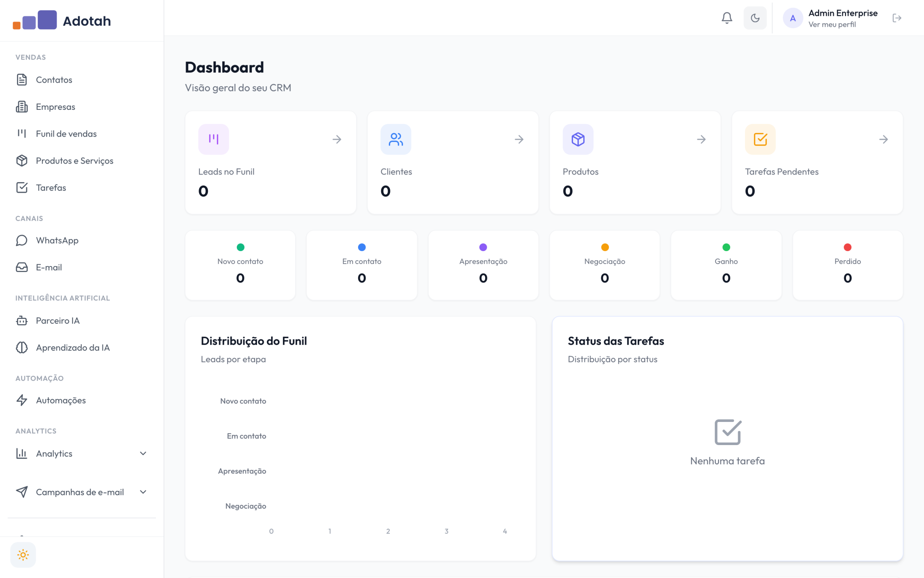The height and width of the screenshot is (578, 924).
Task: Select E-mail inbox icon in sidebar
Action: (x=22, y=267)
